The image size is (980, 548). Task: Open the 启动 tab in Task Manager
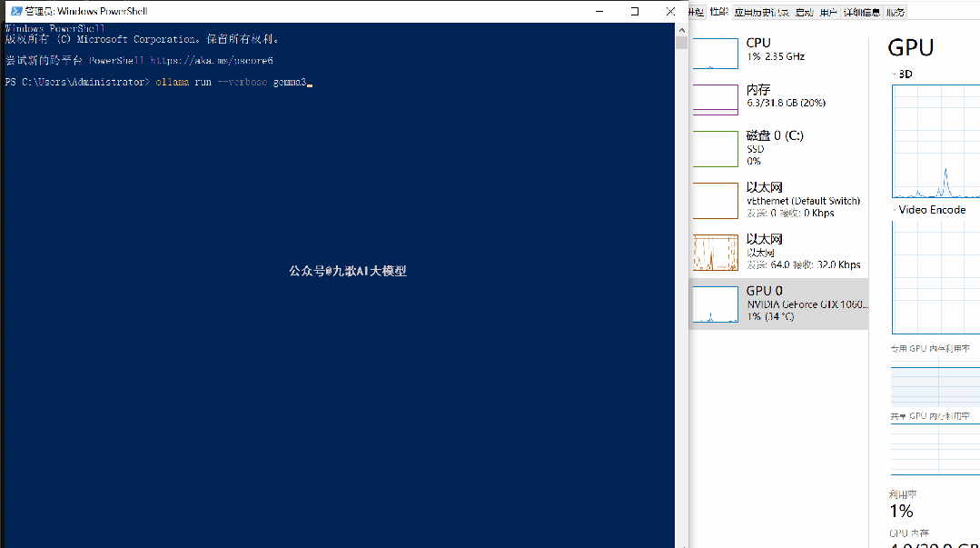point(805,12)
